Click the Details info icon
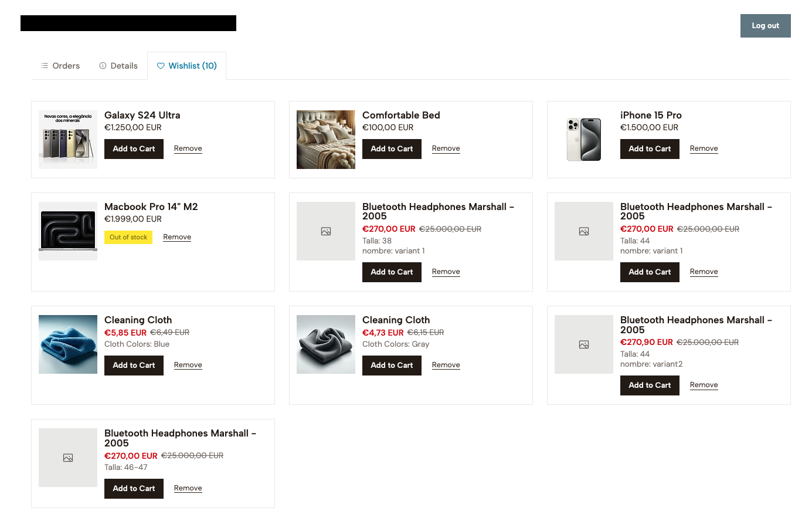This screenshot has height=521, width=812. (103, 66)
